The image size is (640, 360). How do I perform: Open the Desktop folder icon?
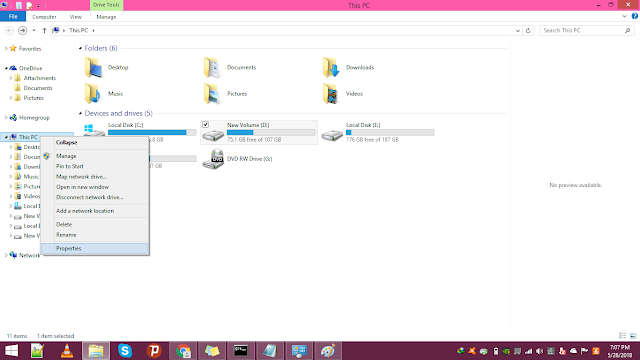[x=93, y=68]
